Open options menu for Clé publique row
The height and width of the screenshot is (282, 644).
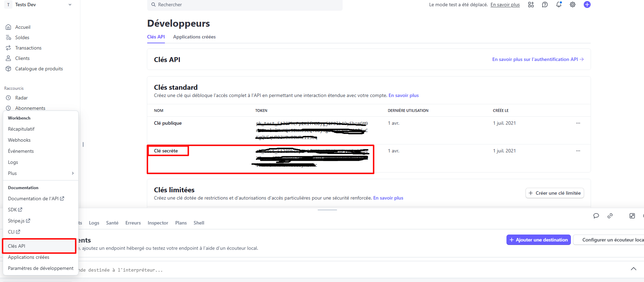coord(578,123)
